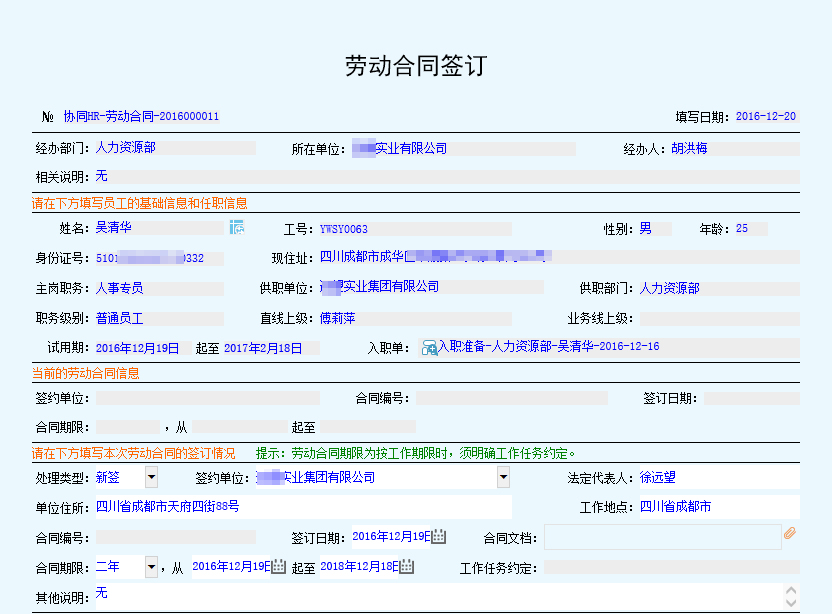This screenshot has width=832, height=614.
Task: Click the contract start date after 从
Action: click(x=231, y=567)
